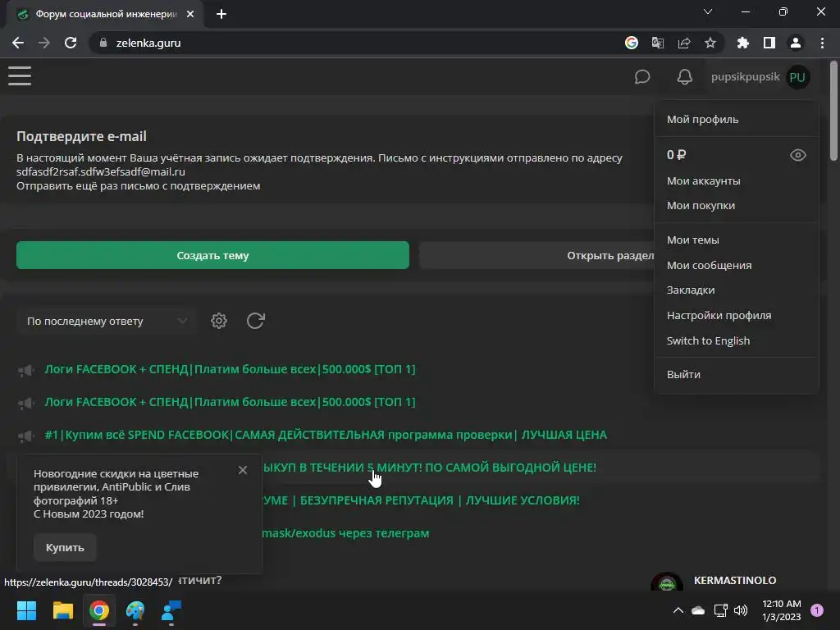Click the megaphone icon beside the first thread
The width and height of the screenshot is (840, 630).
point(25,370)
